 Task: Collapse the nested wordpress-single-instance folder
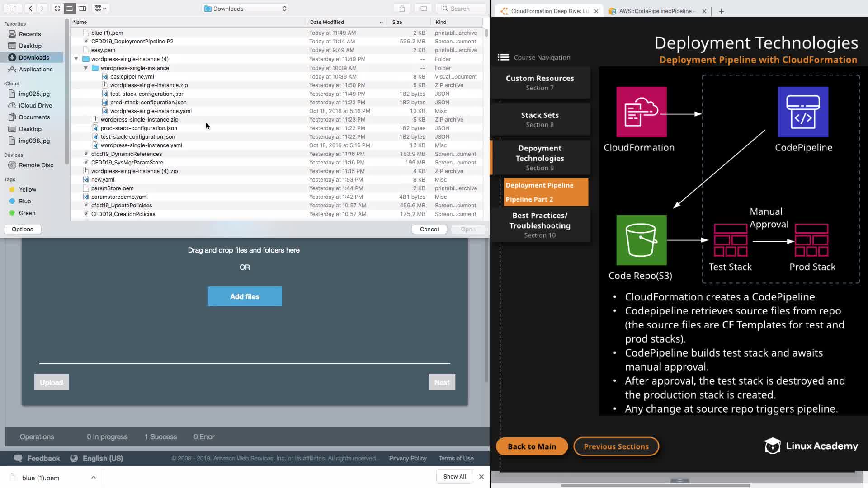85,68
